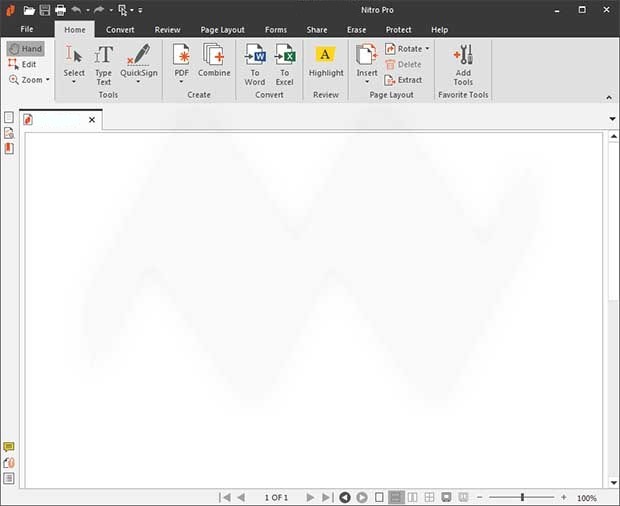Switch to the Convert ribbon tab
620x506 pixels.
tap(120, 30)
